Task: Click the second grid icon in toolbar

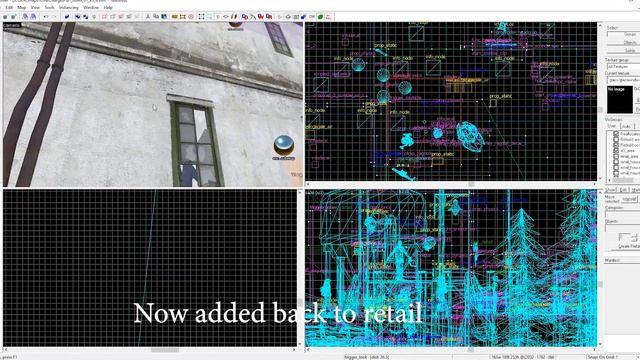Action: click(13, 17)
